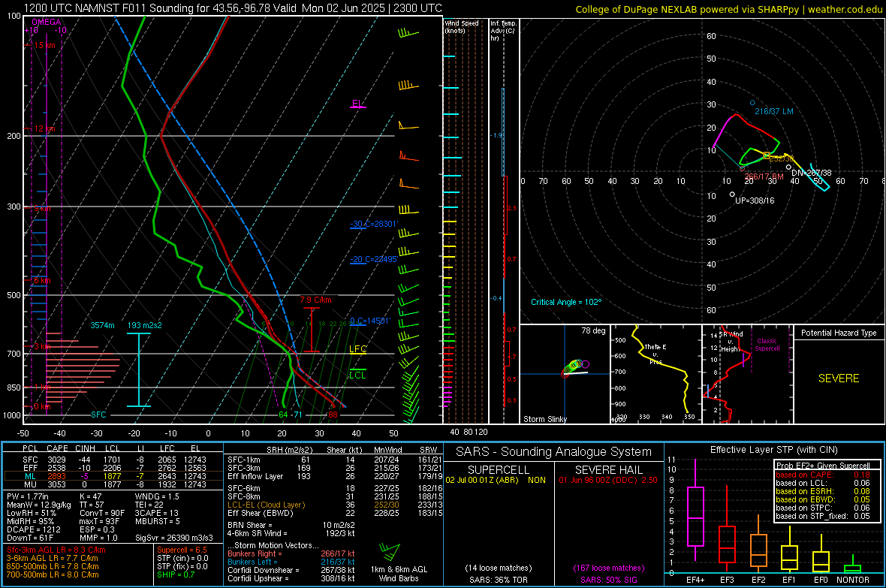Select the Eff Inflow Layer row
The image size is (886, 588).
click(x=335, y=477)
